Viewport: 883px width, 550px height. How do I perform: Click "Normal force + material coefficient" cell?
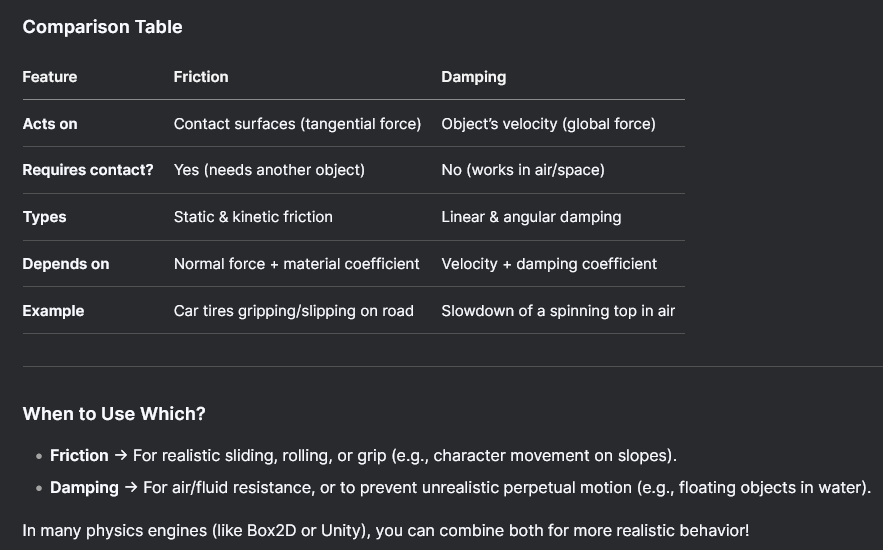[x=296, y=264]
